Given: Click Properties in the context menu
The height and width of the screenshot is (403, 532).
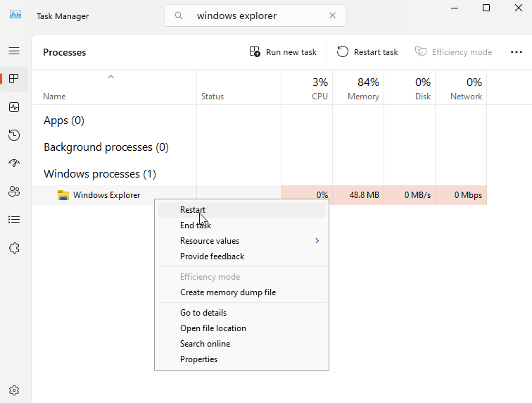Looking at the screenshot, I should [x=198, y=359].
